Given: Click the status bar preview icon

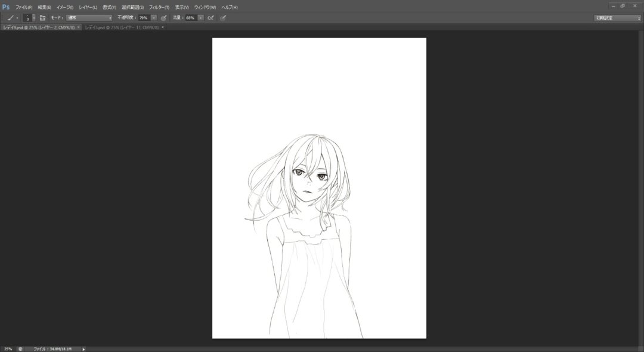Looking at the screenshot, I should [20, 349].
